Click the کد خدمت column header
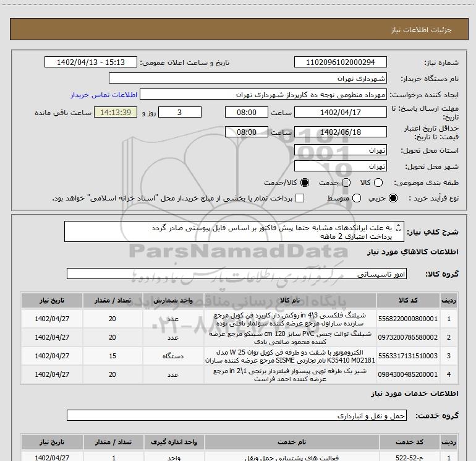This screenshot has height=461, width=476. coord(409,442)
